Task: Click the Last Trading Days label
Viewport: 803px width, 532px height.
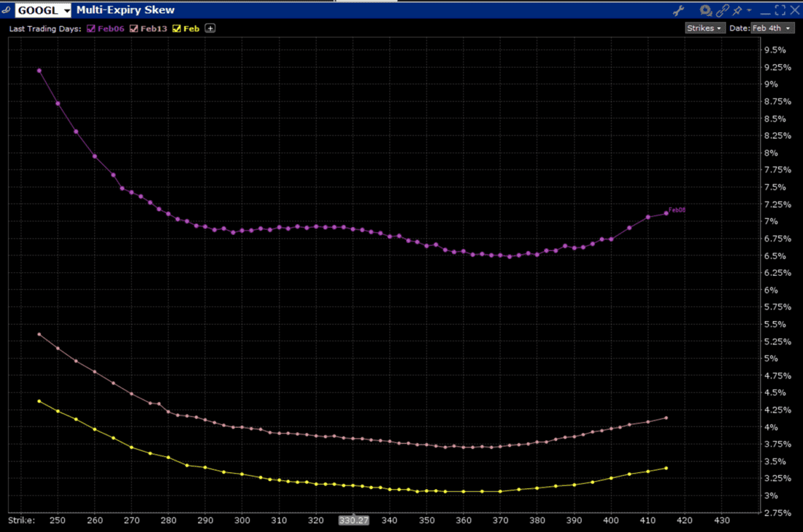Action: coord(45,28)
